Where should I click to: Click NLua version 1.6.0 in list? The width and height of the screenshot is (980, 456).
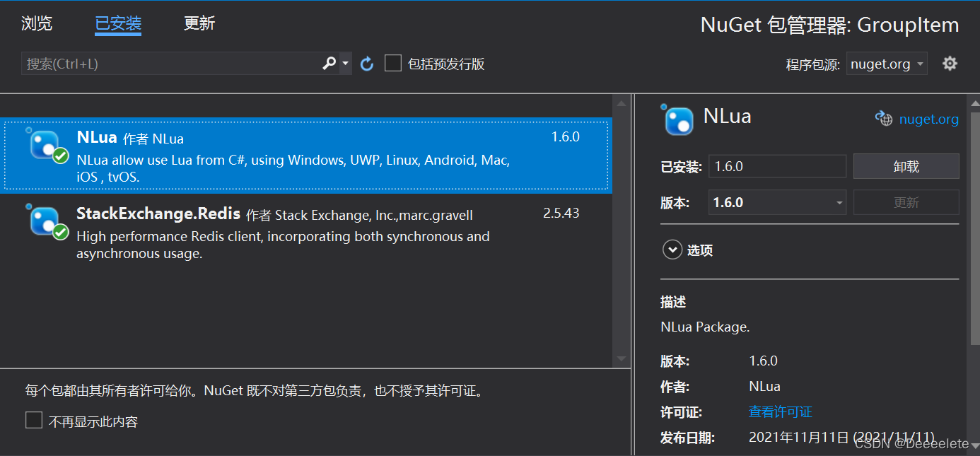(x=566, y=136)
